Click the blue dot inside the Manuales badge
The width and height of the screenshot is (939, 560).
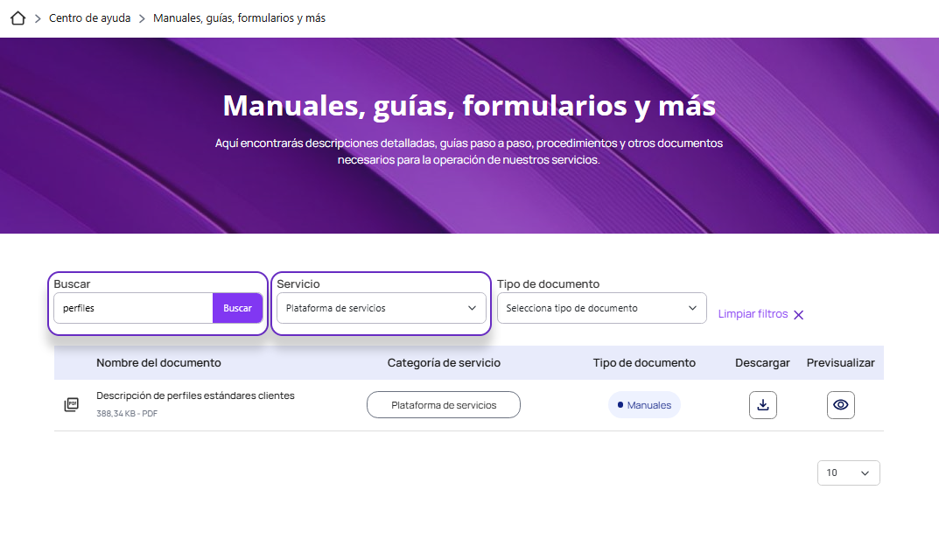tap(622, 404)
